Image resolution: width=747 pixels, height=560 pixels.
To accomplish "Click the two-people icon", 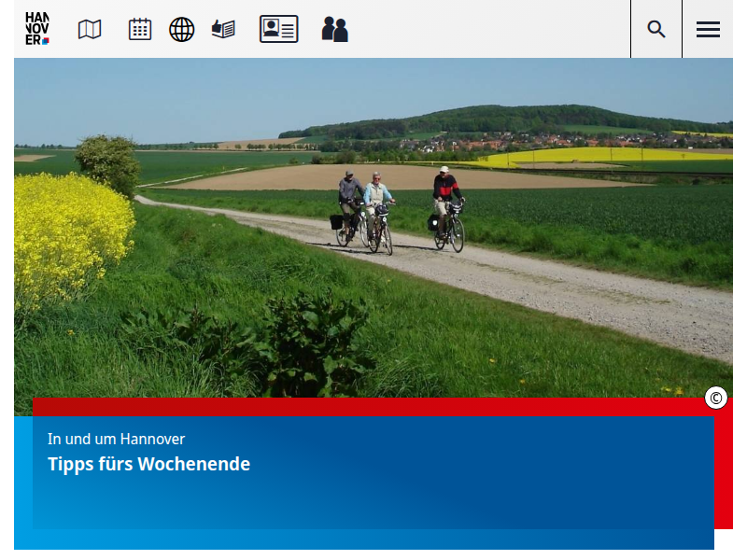I will click(334, 29).
